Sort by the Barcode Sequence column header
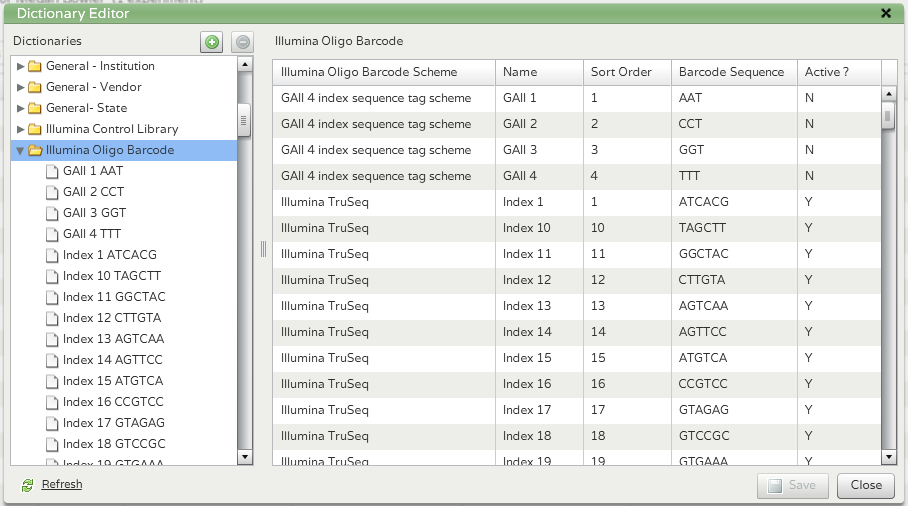Screen dimensions: 908x506 734,72
